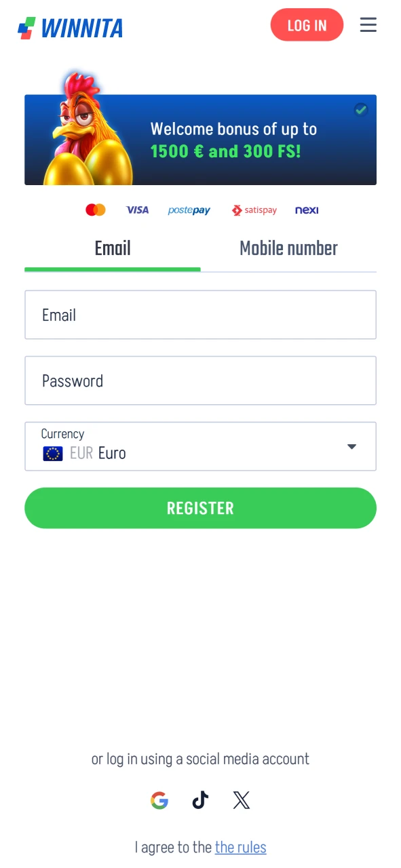Continue with the X social icon
The height and width of the screenshot is (868, 401).
point(241,800)
